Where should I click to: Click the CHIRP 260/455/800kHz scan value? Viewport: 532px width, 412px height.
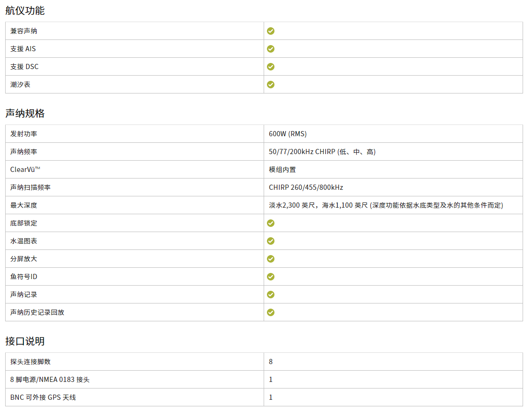click(x=306, y=187)
